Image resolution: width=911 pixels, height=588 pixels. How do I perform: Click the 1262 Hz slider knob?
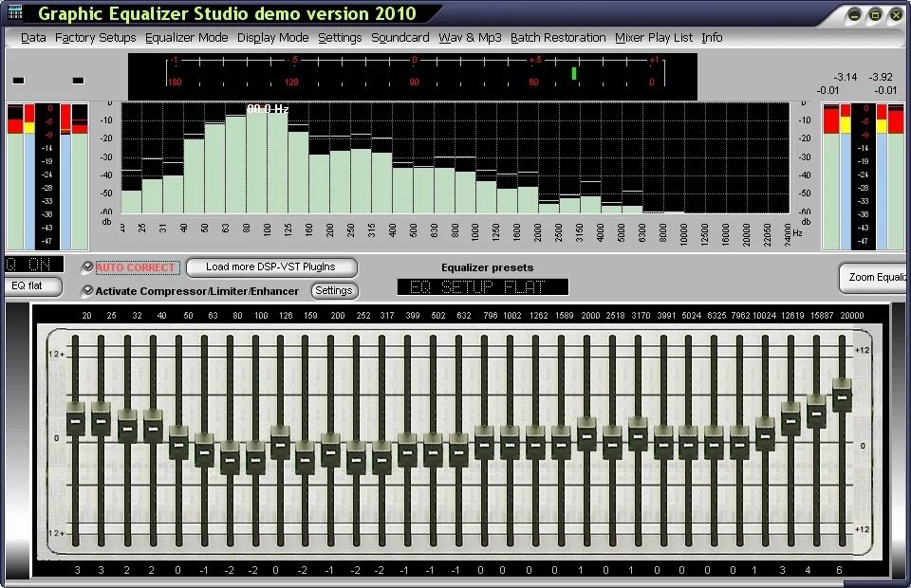(x=535, y=443)
